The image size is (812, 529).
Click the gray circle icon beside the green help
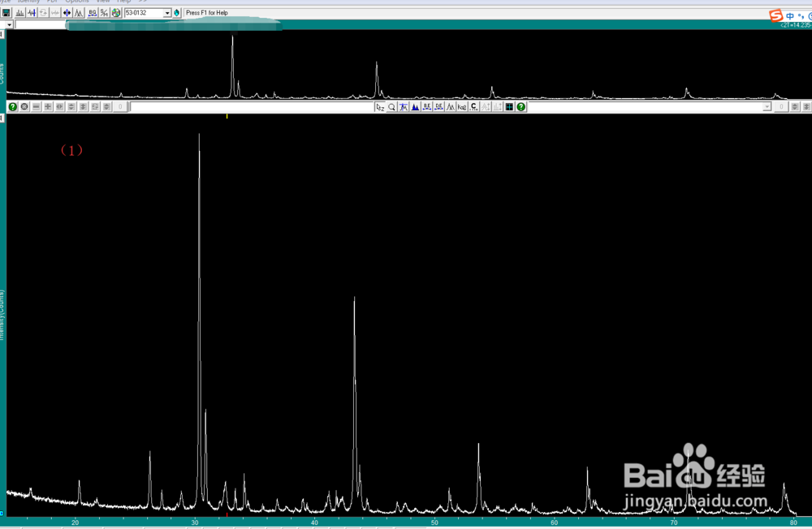pos(24,106)
